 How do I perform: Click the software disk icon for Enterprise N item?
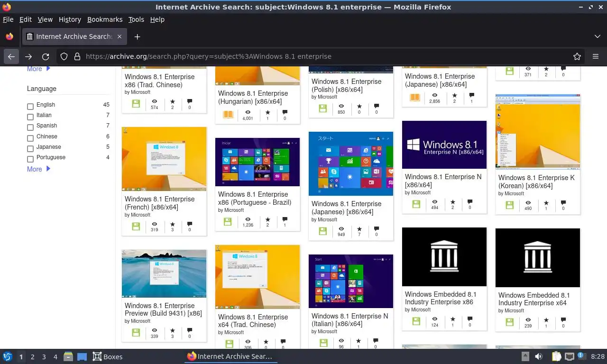click(416, 204)
